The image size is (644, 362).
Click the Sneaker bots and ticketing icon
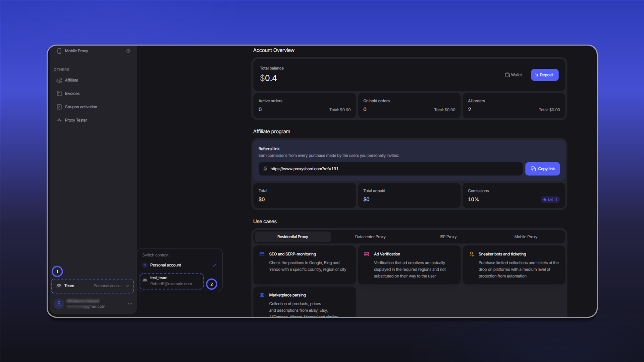(x=471, y=254)
